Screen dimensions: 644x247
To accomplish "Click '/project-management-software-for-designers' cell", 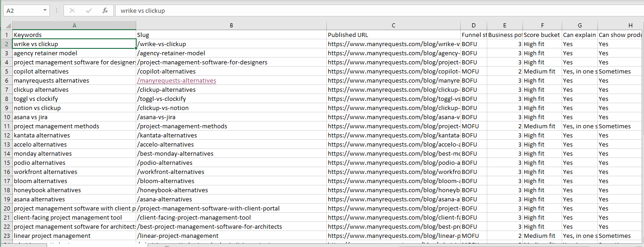I will [x=231, y=62].
